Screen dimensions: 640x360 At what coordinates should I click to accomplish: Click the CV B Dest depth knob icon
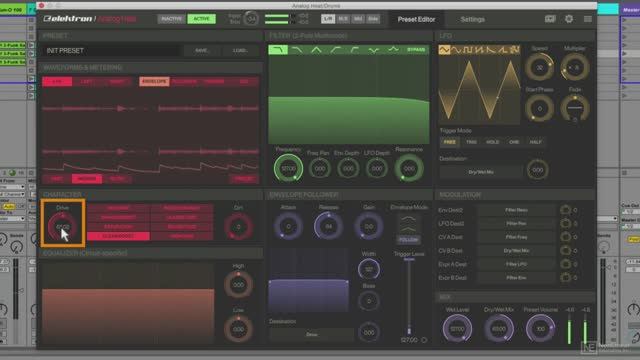tap(565, 251)
